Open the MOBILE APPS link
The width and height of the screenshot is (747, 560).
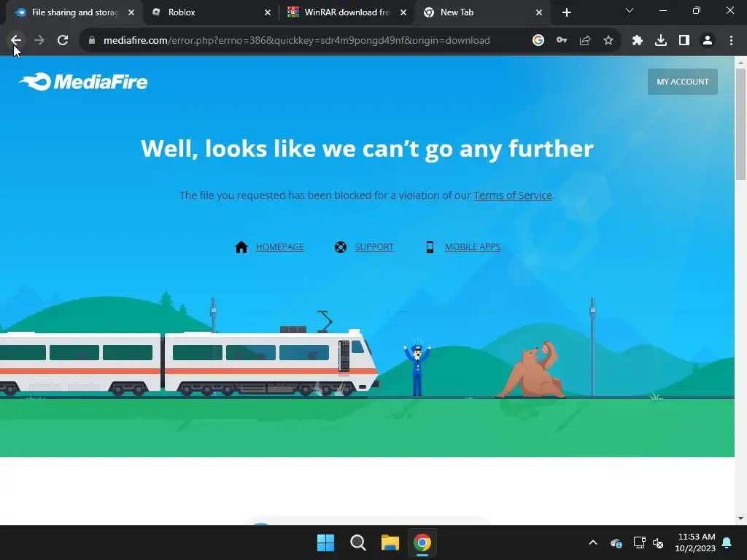coord(473,246)
